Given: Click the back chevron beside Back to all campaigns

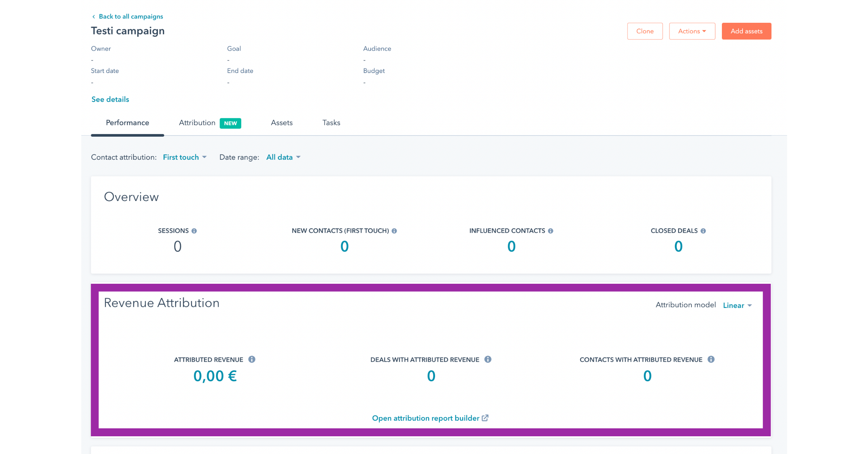Looking at the screenshot, I should [x=94, y=17].
